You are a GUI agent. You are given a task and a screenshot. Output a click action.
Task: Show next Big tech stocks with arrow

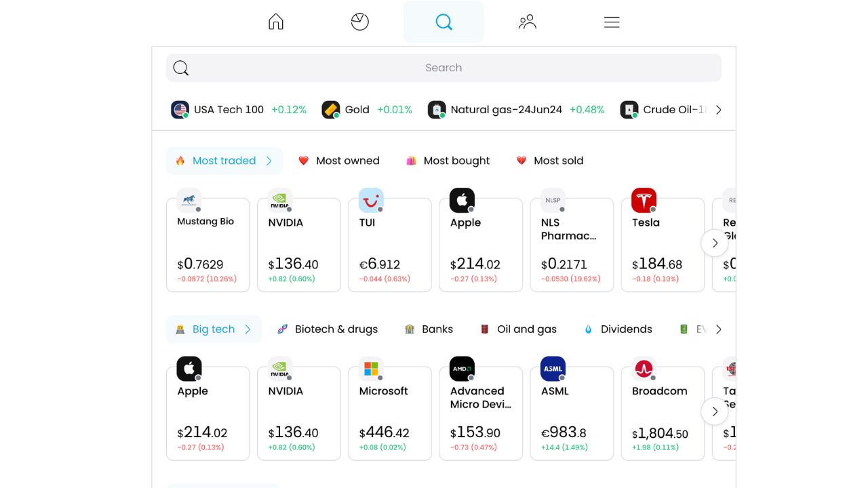[x=714, y=411]
